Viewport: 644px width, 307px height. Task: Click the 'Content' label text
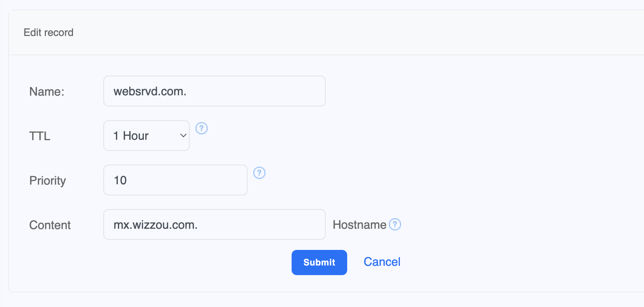pyautogui.click(x=50, y=225)
